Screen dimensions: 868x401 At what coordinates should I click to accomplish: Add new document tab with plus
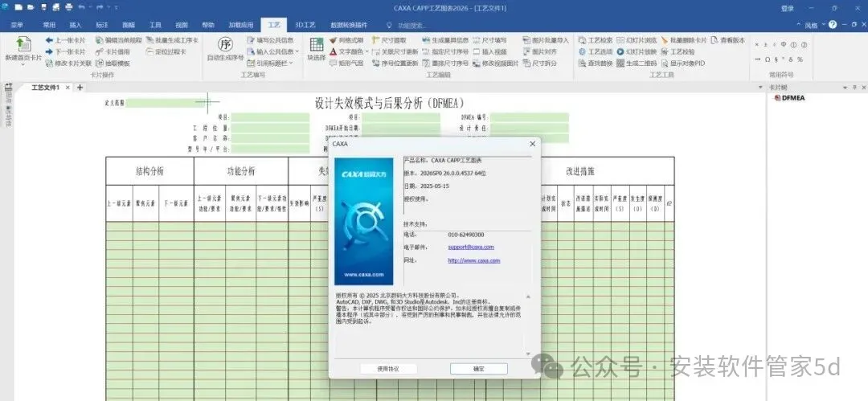pyautogui.click(x=80, y=88)
